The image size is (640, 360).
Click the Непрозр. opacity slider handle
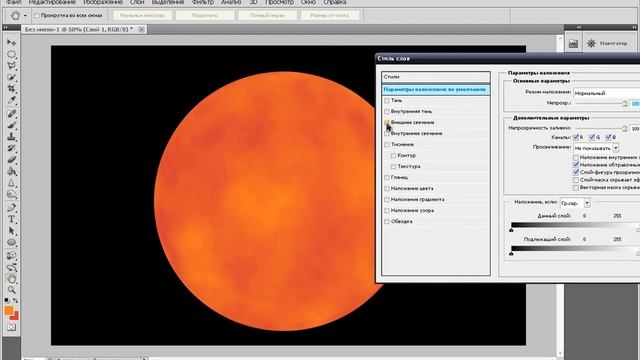click(624, 104)
